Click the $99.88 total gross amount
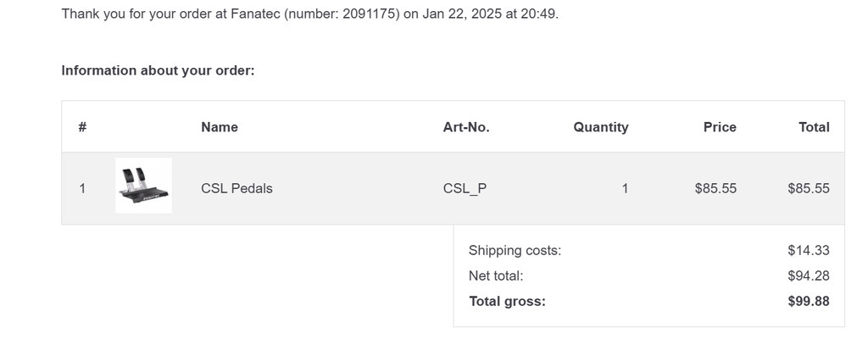Screen dimensions: 868x356 click(809, 301)
